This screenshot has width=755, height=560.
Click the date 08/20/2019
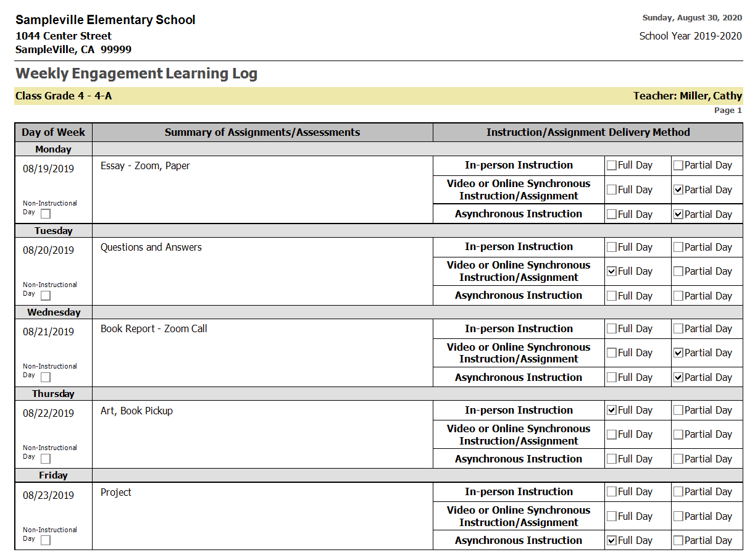point(48,250)
